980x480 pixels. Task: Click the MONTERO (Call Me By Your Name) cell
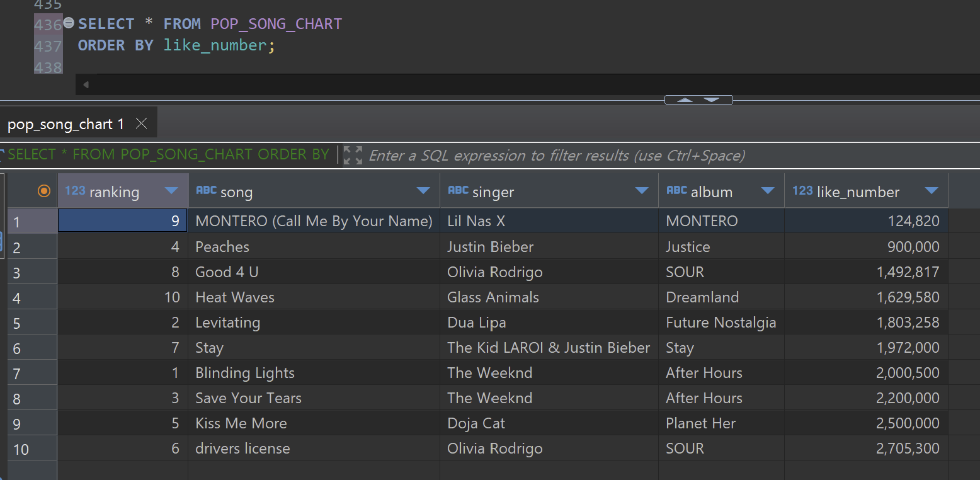tap(314, 221)
